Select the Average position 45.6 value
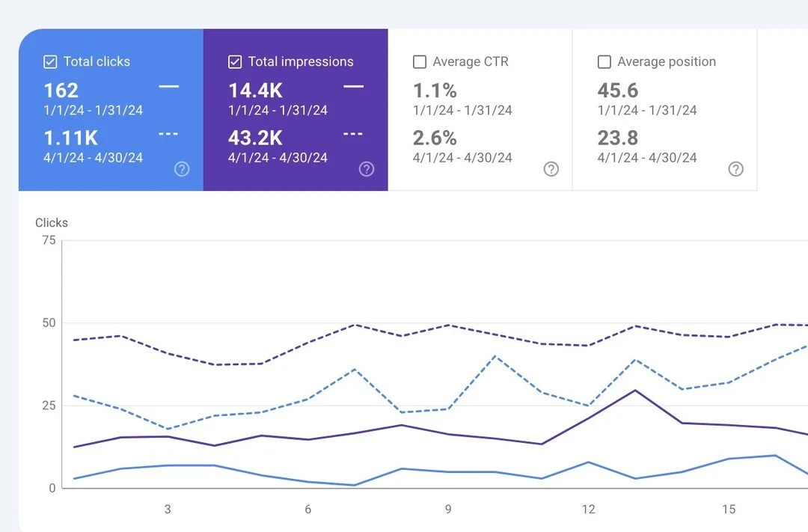 (618, 91)
